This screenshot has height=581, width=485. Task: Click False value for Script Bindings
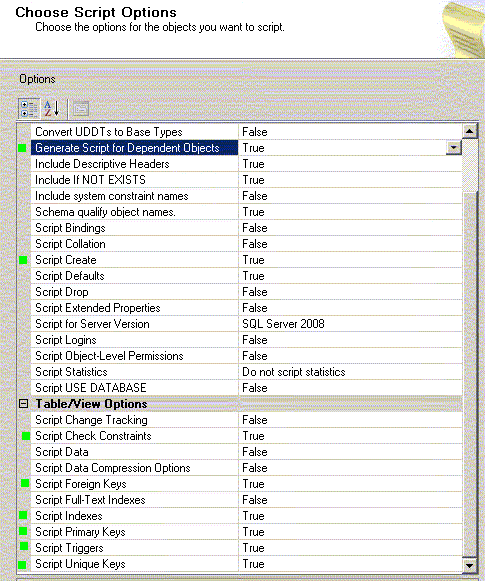255,228
